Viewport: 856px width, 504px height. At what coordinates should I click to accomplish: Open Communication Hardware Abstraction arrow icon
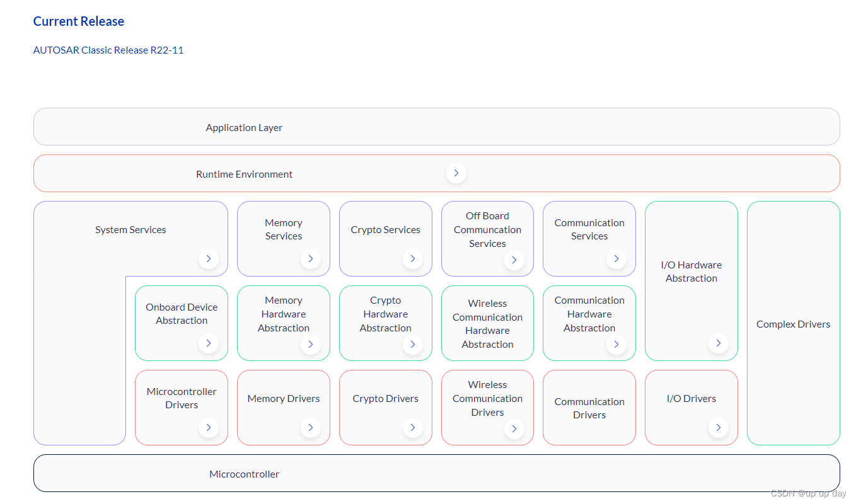pyautogui.click(x=616, y=344)
